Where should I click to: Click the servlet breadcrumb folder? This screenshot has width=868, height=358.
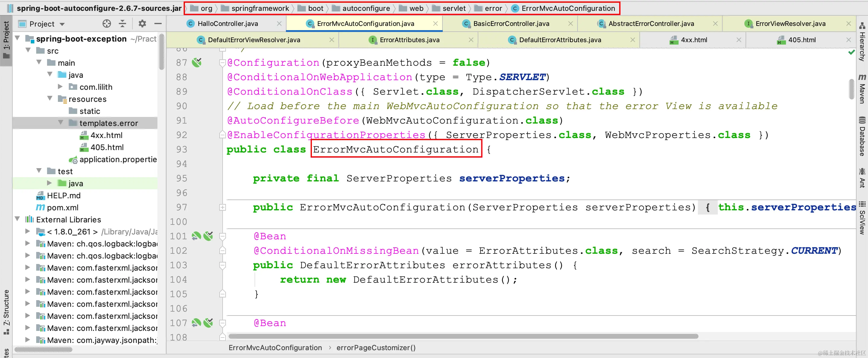pyautogui.click(x=449, y=8)
